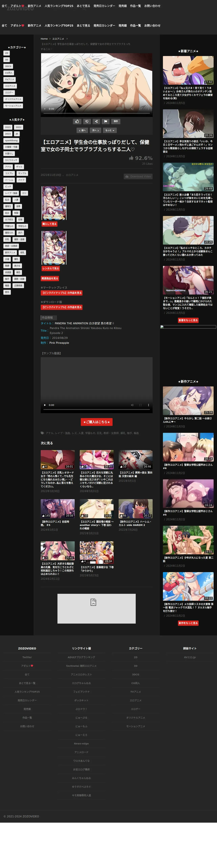This screenshot has height=868, width=217.
Task: Go to the previous video with 前へ
Action: (82, 130)
